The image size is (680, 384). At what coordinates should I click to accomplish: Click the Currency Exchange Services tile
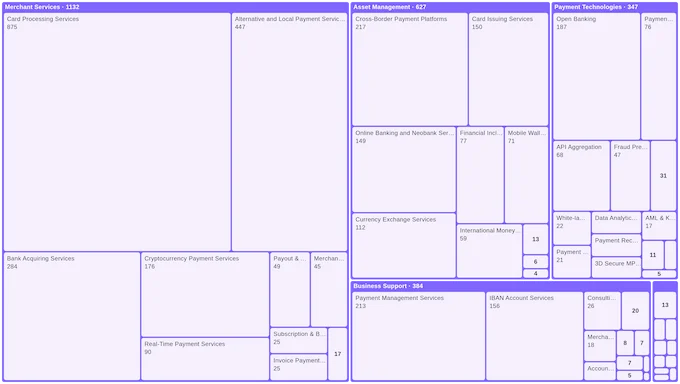point(404,245)
